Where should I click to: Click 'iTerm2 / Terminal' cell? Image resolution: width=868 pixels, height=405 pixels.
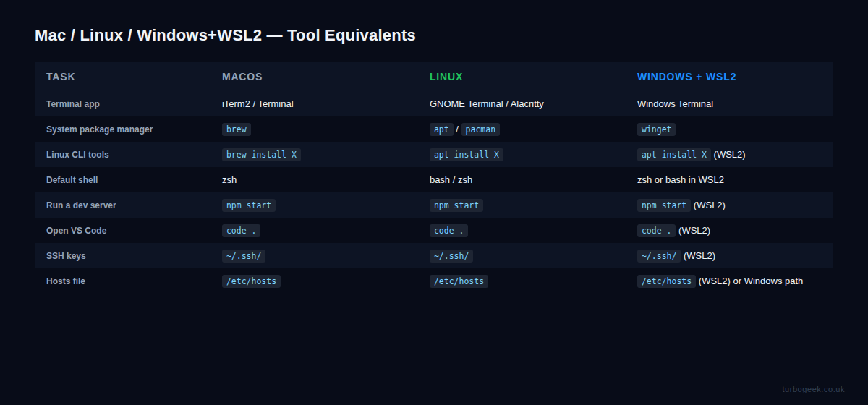tap(258, 104)
